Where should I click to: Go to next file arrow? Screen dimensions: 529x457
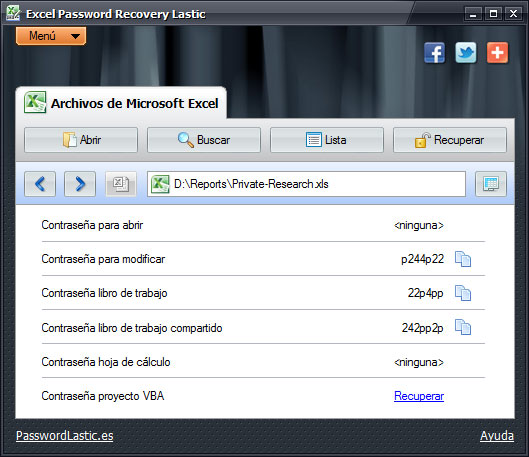pyautogui.click(x=80, y=184)
